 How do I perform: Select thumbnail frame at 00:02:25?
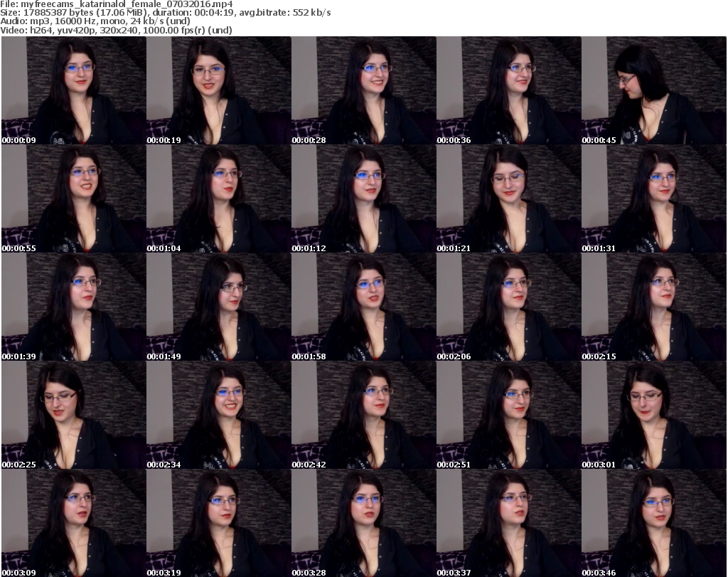pyautogui.click(x=74, y=415)
